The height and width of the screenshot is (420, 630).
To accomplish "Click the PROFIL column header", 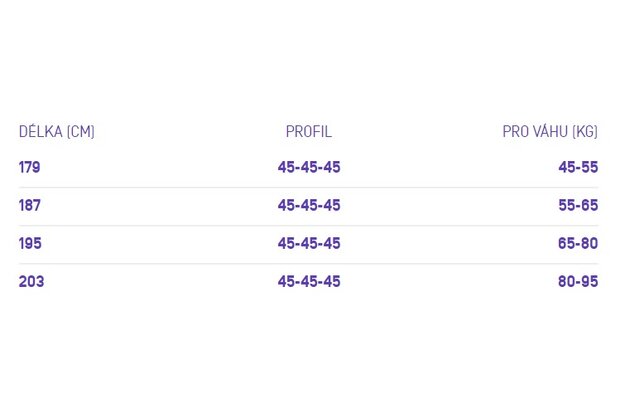I will (x=309, y=132).
